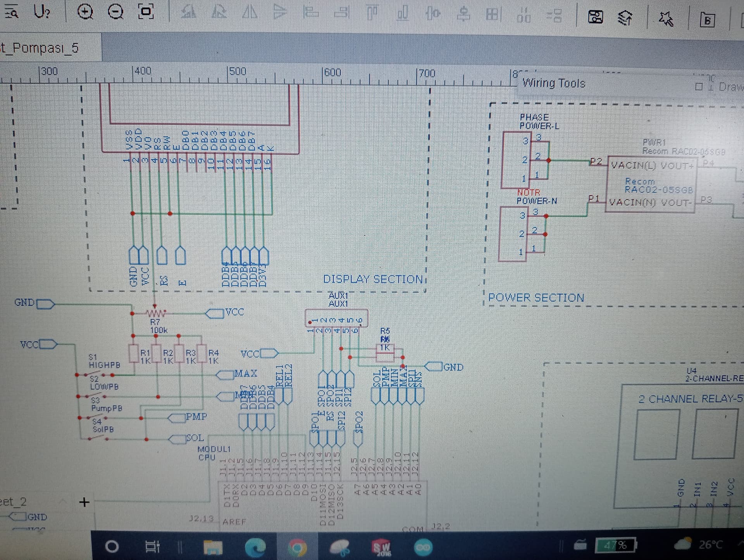Click the zoom in magnifier icon
The image size is (744, 560).
point(85,12)
